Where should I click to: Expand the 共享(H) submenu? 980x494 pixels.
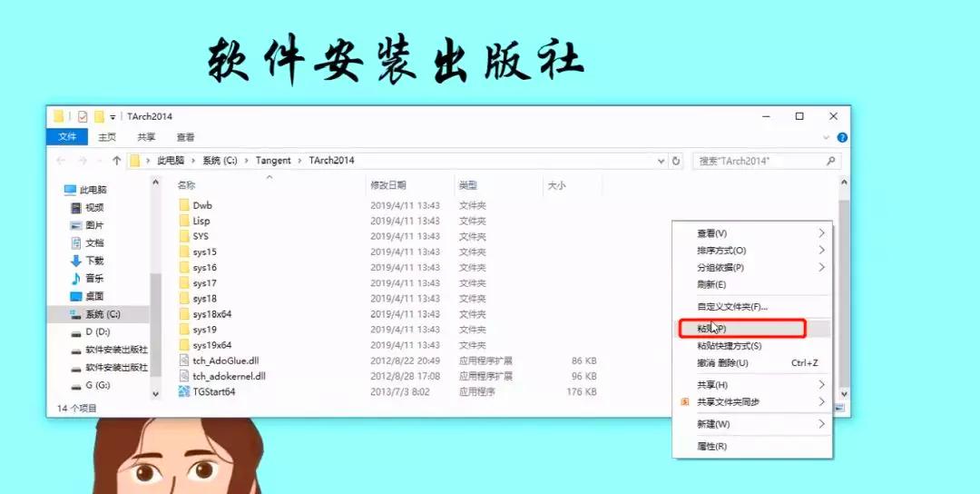(821, 384)
